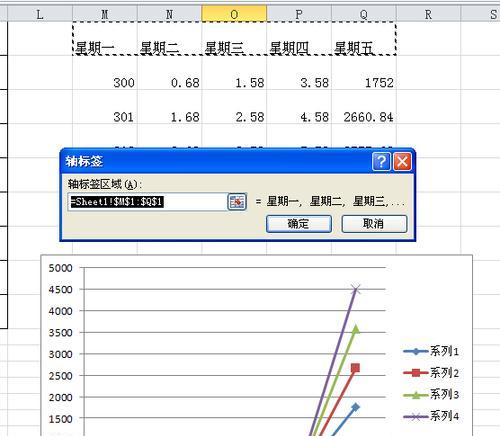Screen dimensions: 500x436
Task: Click the red square marker of series 2
Action: (356, 368)
